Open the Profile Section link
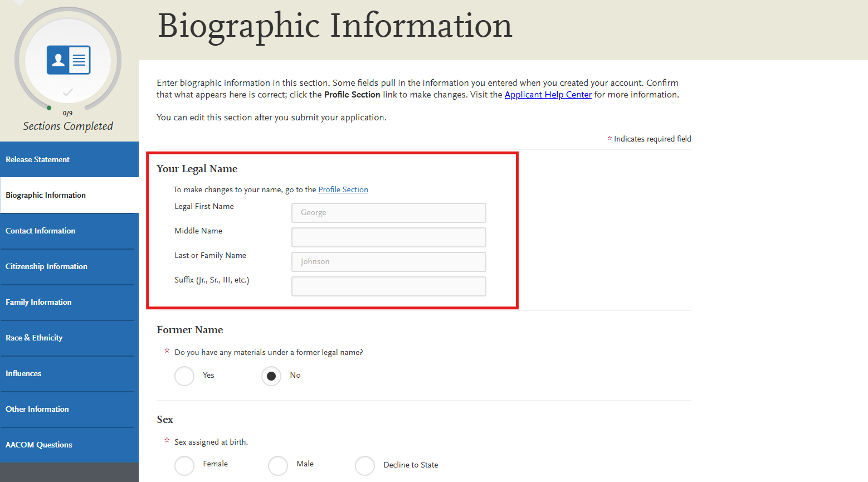This screenshot has height=482, width=868. 343,189
